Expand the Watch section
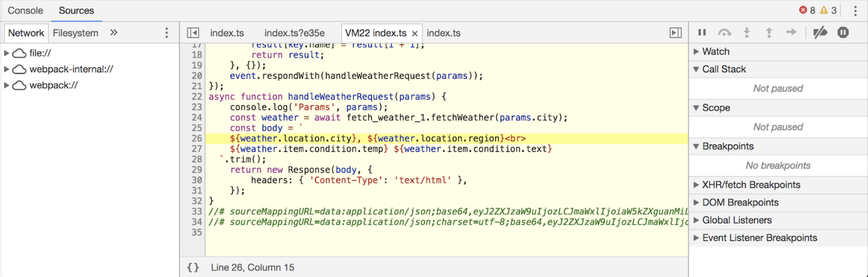 pos(696,51)
